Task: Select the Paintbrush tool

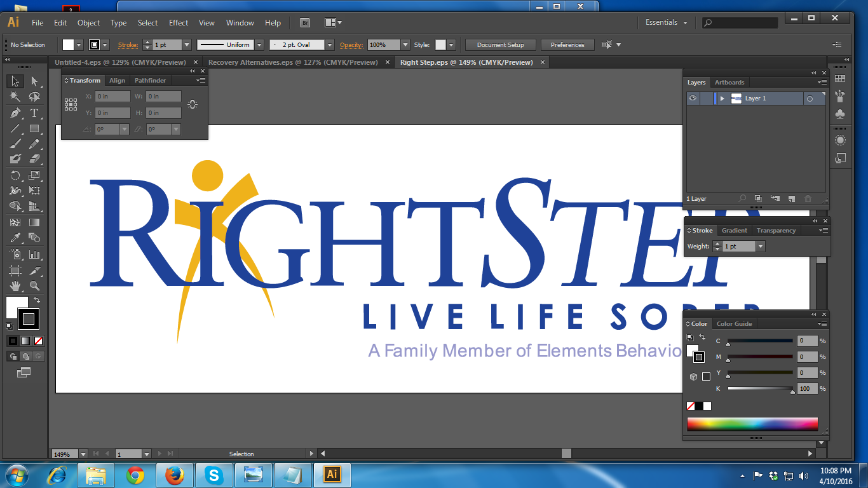Action: (x=15, y=144)
